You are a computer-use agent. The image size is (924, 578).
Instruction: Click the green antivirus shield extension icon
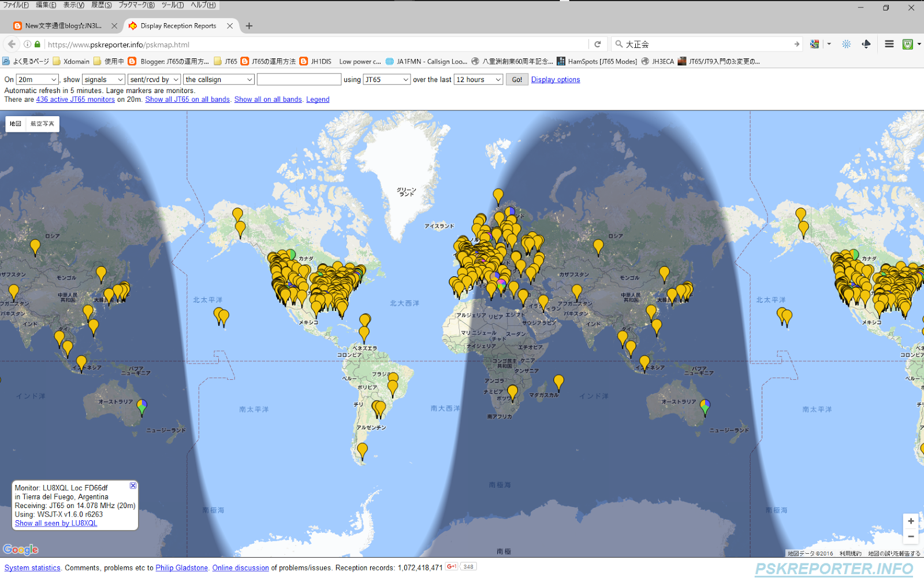(x=907, y=44)
